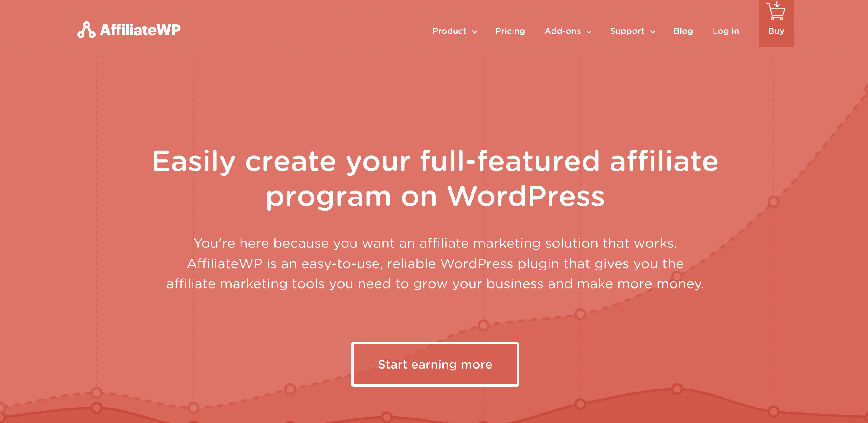Expand the Product navigation menu
This screenshot has width=868, height=423.
[x=454, y=31]
